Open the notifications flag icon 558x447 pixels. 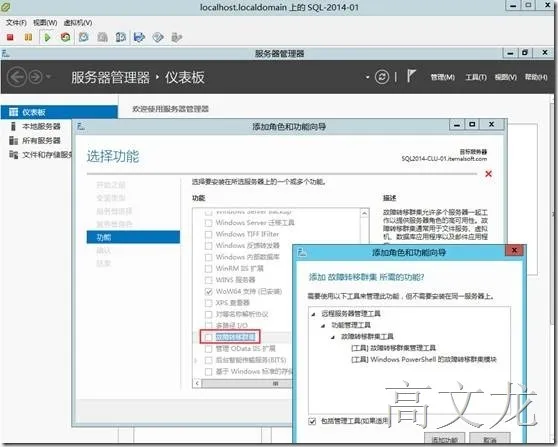point(411,76)
